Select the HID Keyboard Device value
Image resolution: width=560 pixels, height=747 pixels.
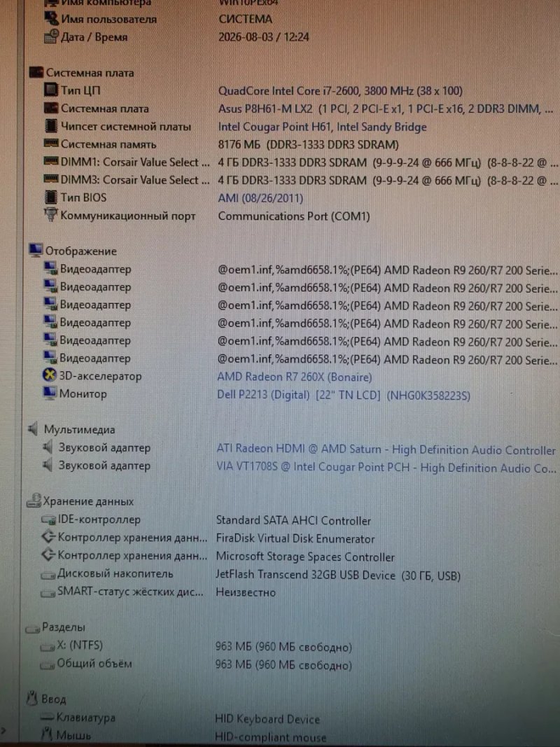click(x=267, y=719)
